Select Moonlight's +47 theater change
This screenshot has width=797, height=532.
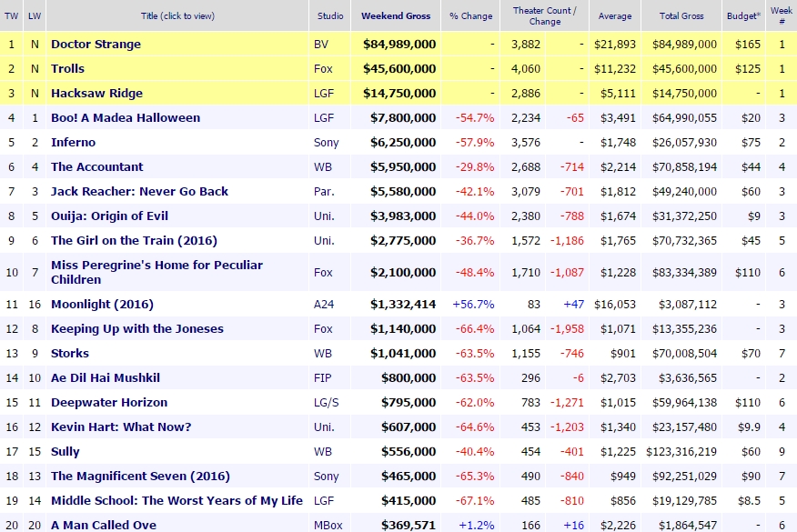pos(573,305)
